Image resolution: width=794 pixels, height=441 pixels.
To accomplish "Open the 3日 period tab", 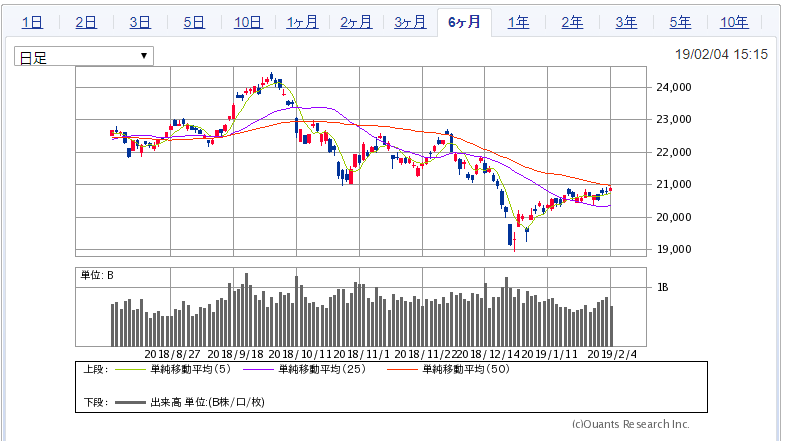I will pos(140,22).
